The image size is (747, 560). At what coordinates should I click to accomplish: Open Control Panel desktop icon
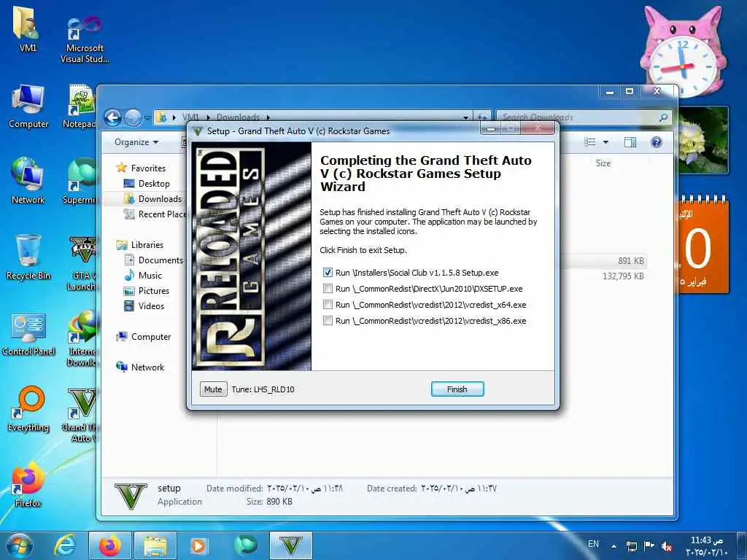click(28, 333)
